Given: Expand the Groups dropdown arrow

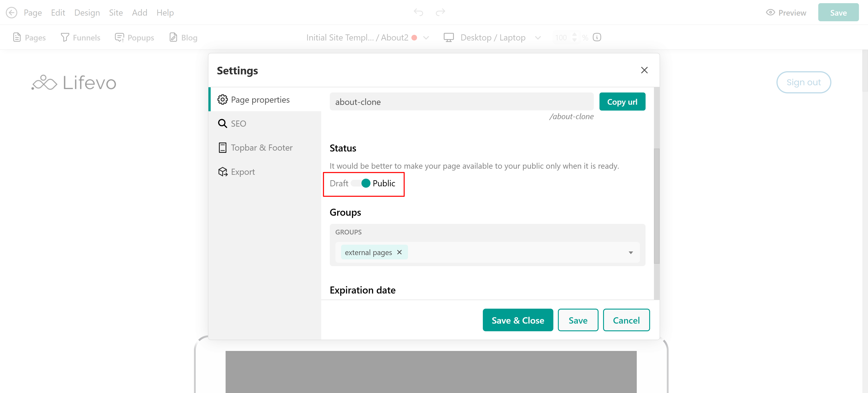Looking at the screenshot, I should [x=630, y=252].
